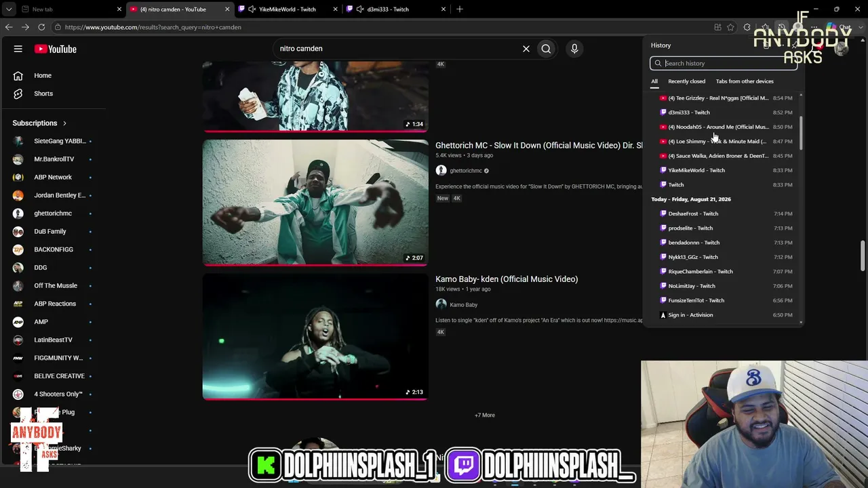The width and height of the screenshot is (868, 488).
Task: Switch to the YikeMikeWorld - Twitch tab
Action: click(x=288, y=9)
